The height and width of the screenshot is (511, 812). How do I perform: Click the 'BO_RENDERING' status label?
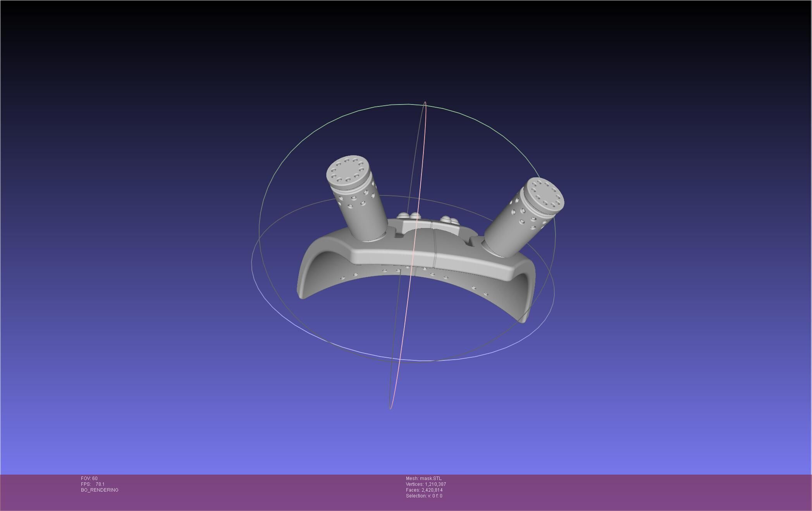coord(100,490)
